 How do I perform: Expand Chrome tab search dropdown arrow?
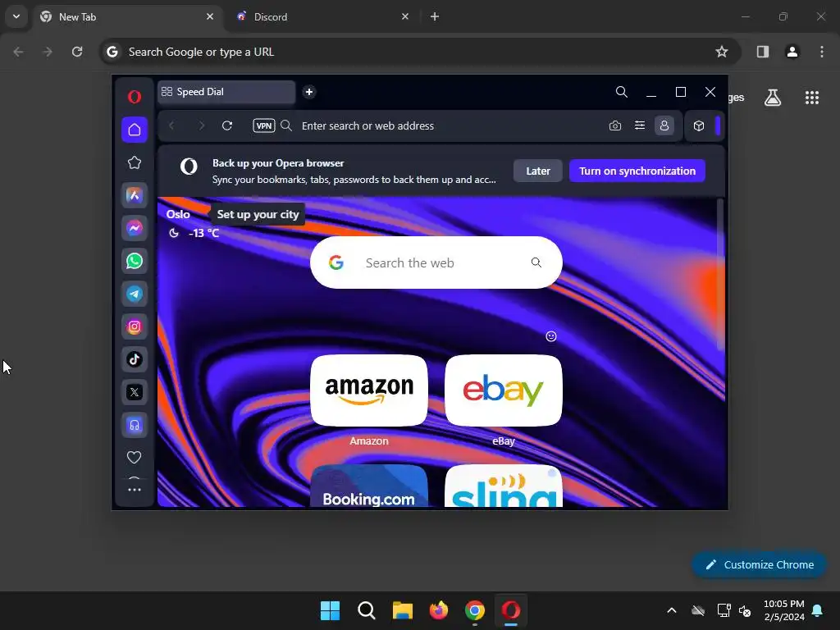click(16, 16)
